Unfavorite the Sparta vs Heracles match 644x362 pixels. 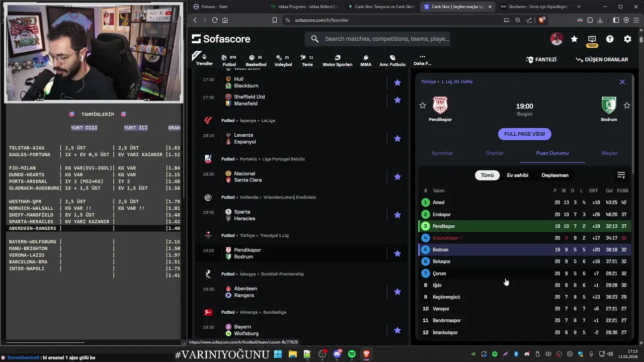[x=397, y=215]
